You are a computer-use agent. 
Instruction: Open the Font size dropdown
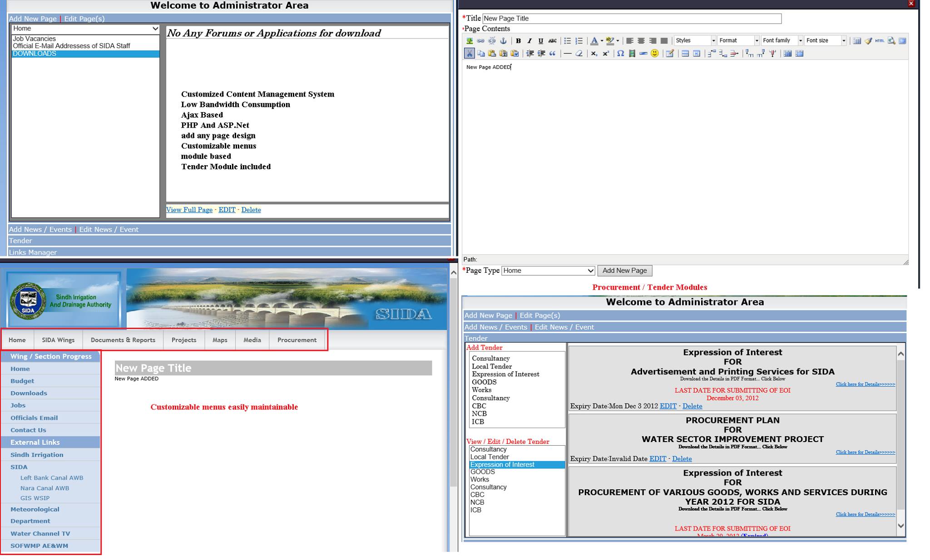[x=826, y=41]
